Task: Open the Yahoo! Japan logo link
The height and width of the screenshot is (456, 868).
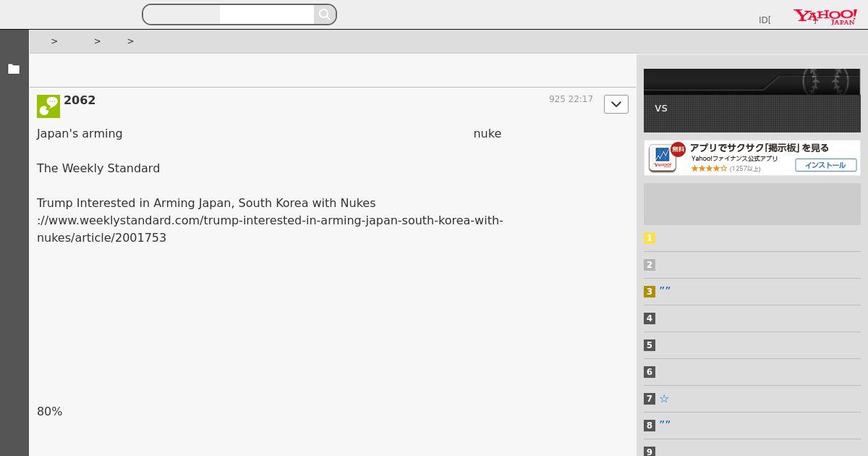Action: [825, 17]
